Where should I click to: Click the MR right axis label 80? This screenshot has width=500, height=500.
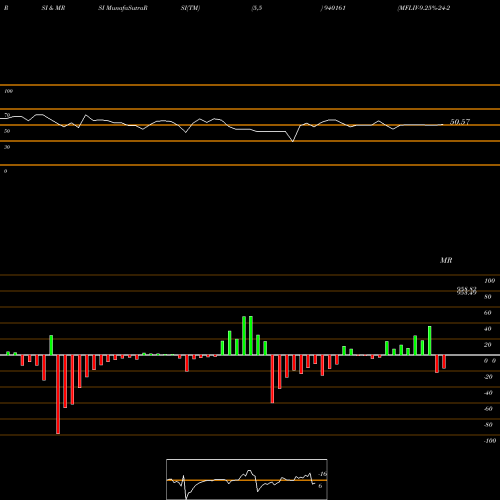click(x=488, y=297)
